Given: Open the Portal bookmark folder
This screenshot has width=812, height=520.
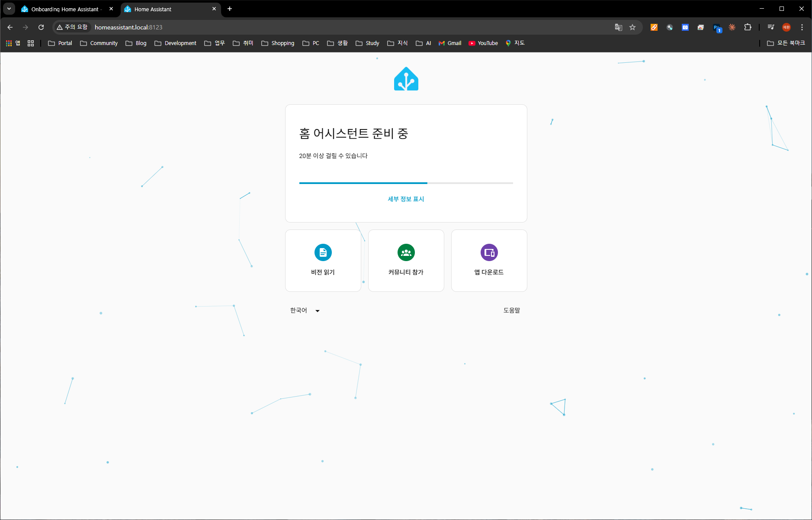Looking at the screenshot, I should tap(60, 43).
